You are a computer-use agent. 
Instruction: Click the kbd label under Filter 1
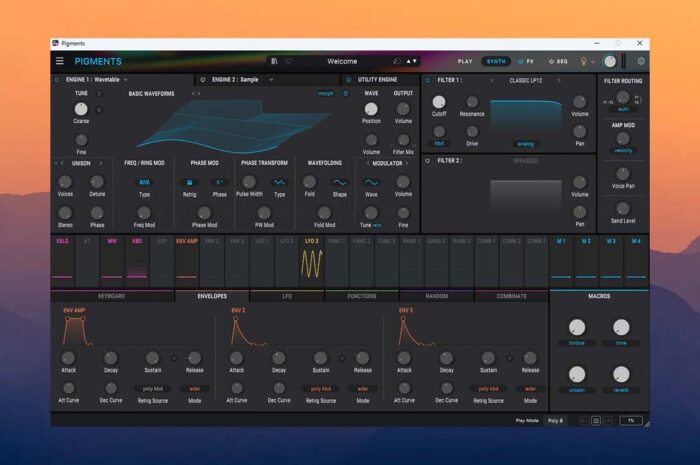point(439,143)
